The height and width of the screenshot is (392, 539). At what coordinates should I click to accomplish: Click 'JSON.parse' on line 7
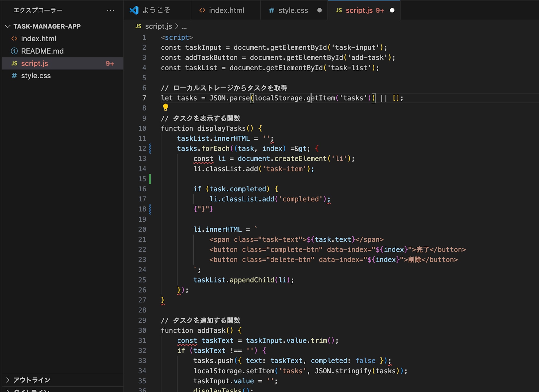(x=230, y=98)
